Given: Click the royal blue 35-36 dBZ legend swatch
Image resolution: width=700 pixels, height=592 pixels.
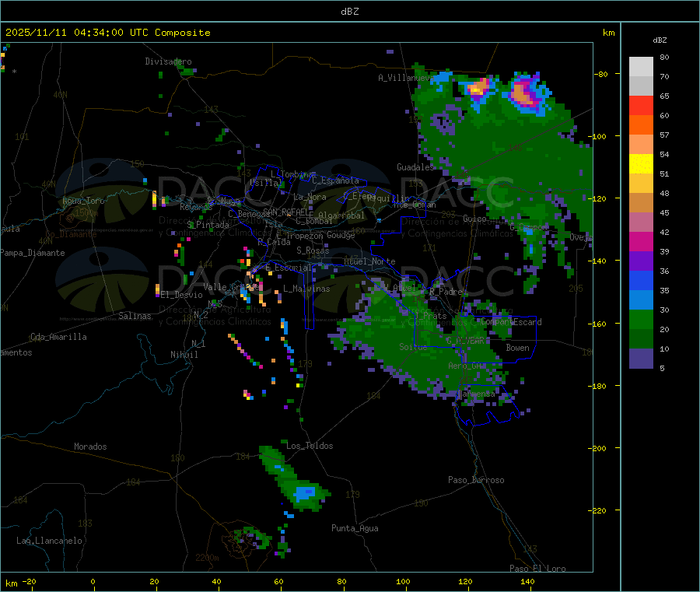Looking at the screenshot, I should point(641,280).
